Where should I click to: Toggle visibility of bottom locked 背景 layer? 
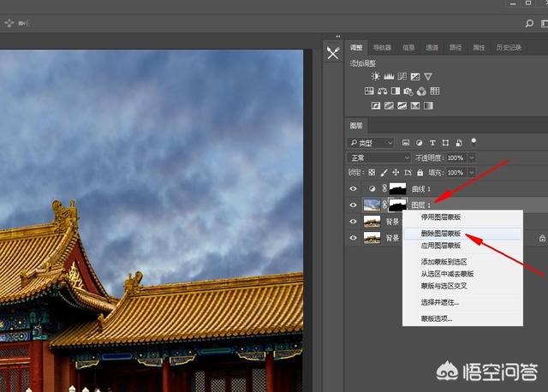click(x=353, y=238)
